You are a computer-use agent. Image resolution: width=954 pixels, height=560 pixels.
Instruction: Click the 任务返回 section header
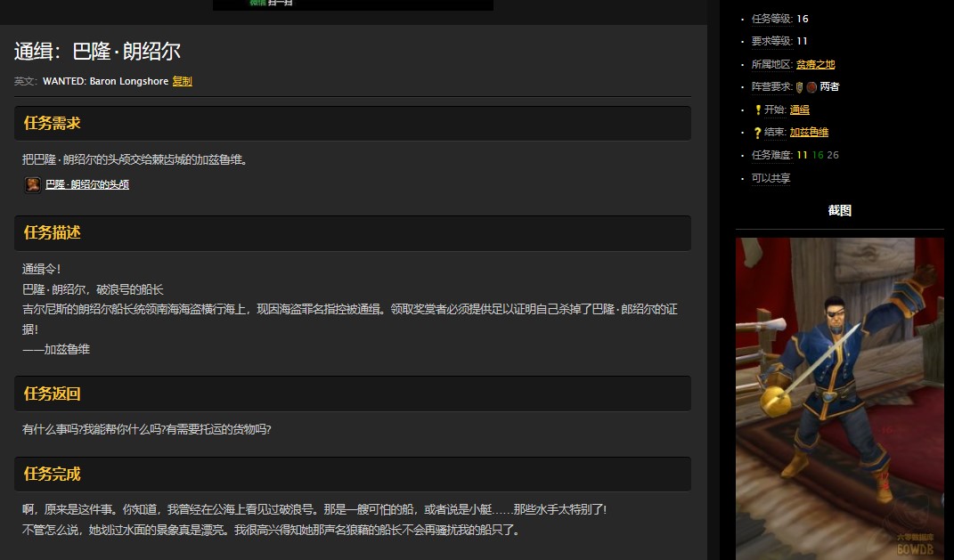[x=53, y=394]
